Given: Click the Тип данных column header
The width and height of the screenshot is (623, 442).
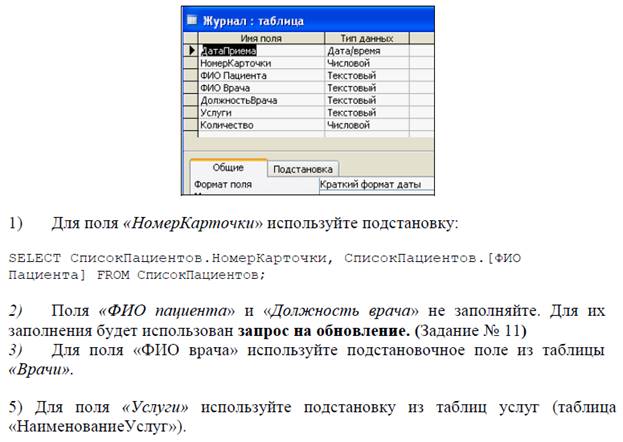Looking at the screenshot, I should tap(367, 38).
